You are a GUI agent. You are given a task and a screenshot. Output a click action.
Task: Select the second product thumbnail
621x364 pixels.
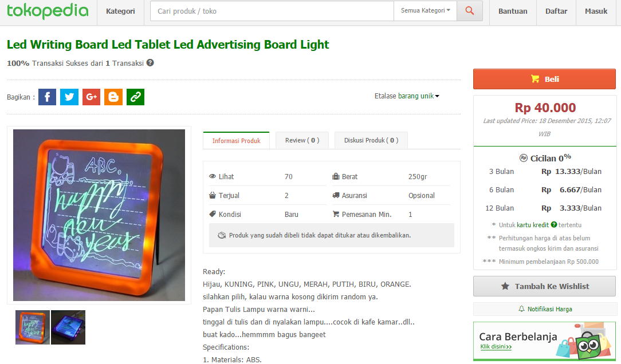[68, 327]
